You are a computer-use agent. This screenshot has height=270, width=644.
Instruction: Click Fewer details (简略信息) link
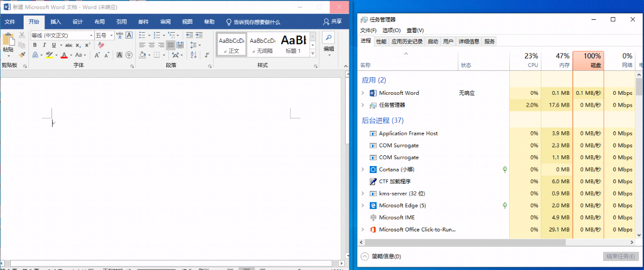(381, 257)
